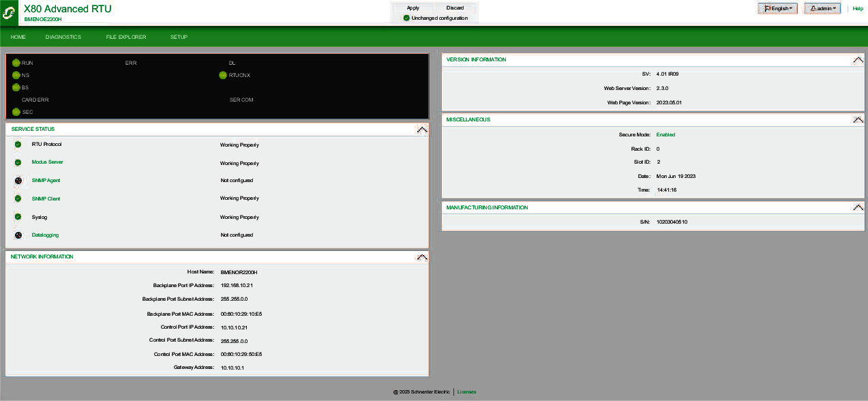
Task: Click the RTUCNX LED indicator
Action: coord(223,75)
